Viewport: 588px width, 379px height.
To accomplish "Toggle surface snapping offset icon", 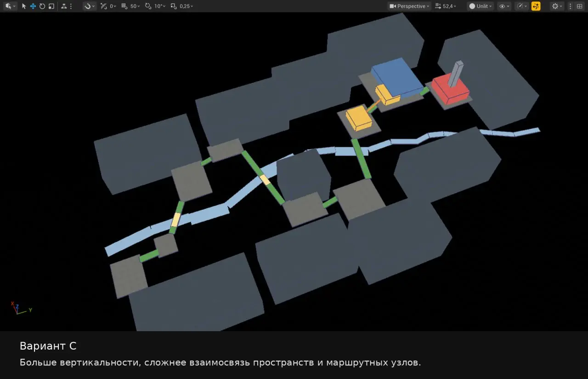I will 104,6.
